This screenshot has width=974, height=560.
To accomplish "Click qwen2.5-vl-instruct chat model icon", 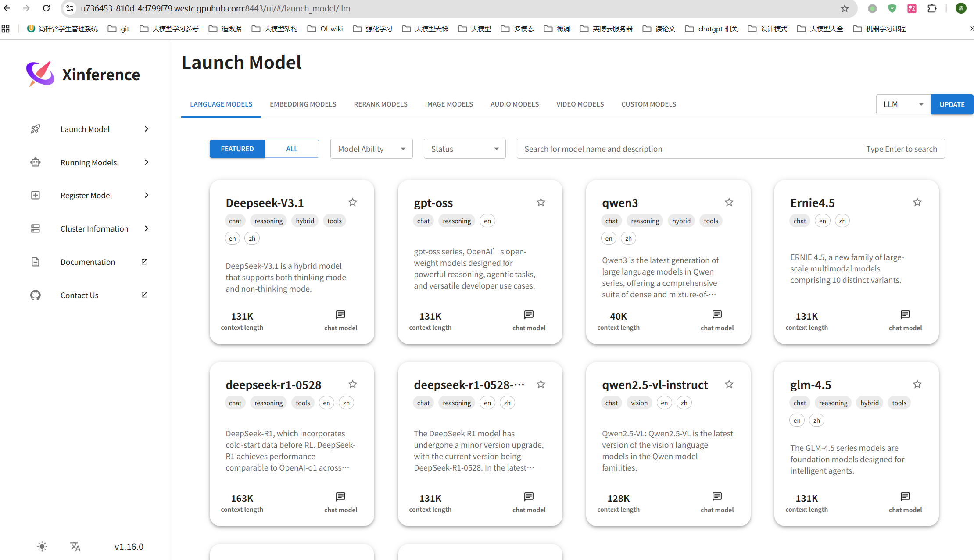I will (x=717, y=497).
